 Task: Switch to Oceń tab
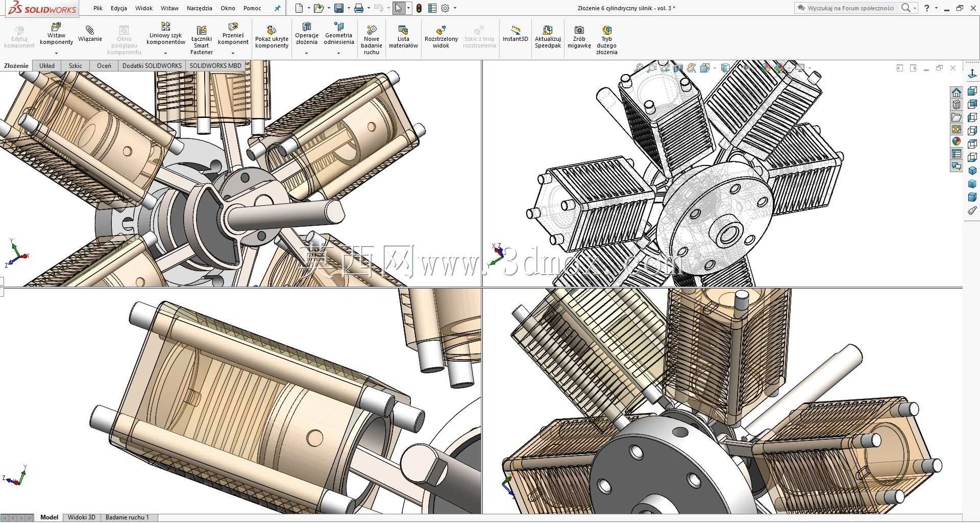(x=104, y=65)
